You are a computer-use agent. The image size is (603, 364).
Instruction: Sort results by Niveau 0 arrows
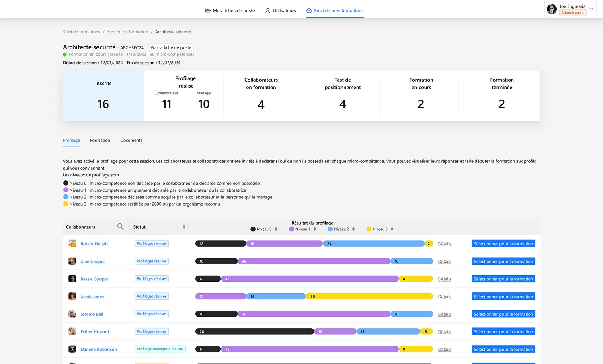click(276, 229)
